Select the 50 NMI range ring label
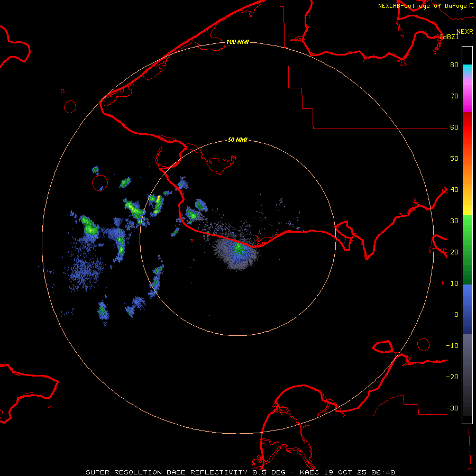This screenshot has width=476, height=476. click(x=237, y=140)
